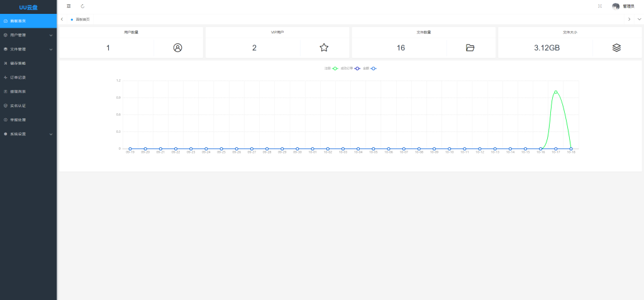Click the 文件数量 card title
Screen dimensions: 644x300
coord(424,32)
